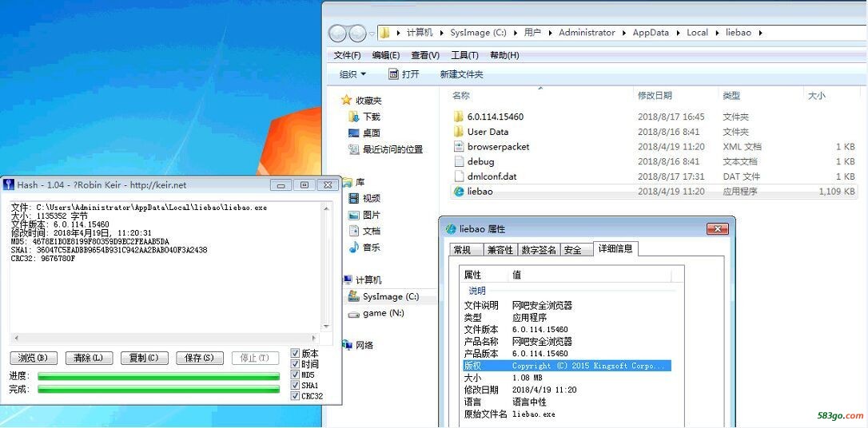Toggle the SHA1 checkbox in Hash

pyautogui.click(x=295, y=385)
